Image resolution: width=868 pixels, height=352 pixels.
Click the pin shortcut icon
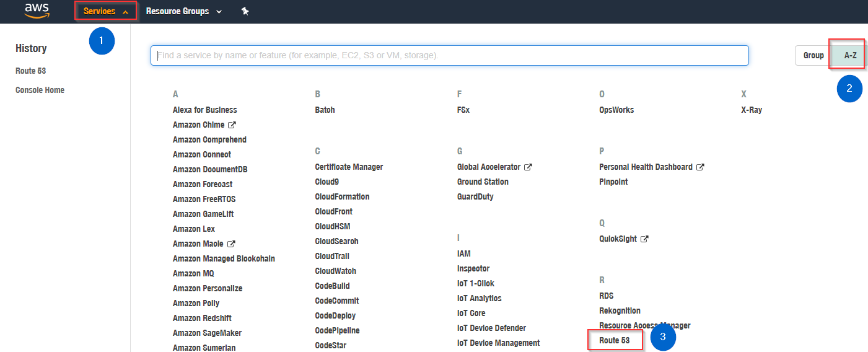click(245, 11)
